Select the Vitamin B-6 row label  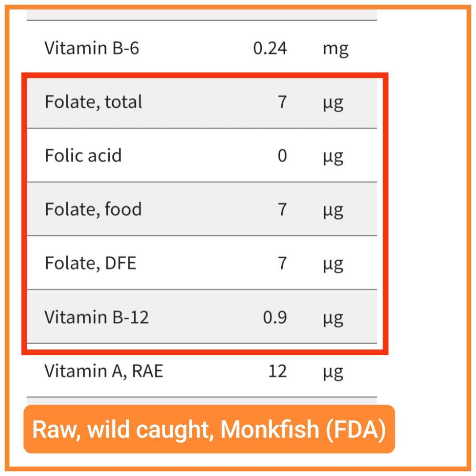(x=92, y=48)
